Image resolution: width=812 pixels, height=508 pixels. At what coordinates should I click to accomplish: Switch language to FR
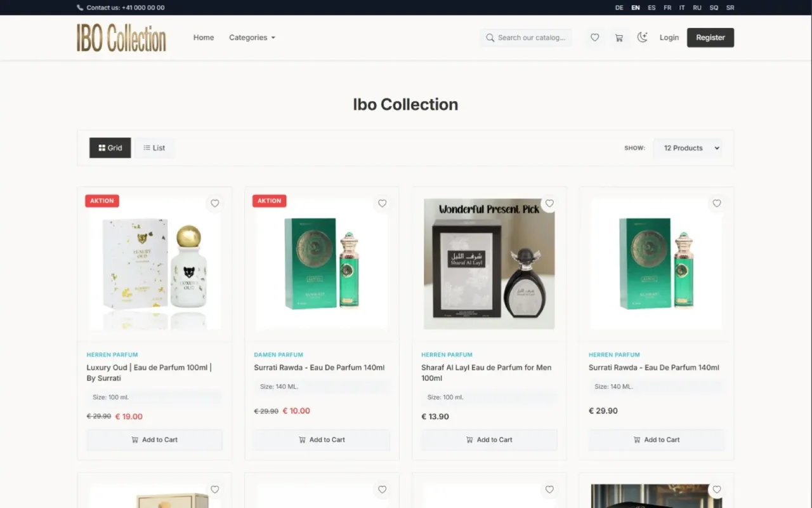click(667, 8)
